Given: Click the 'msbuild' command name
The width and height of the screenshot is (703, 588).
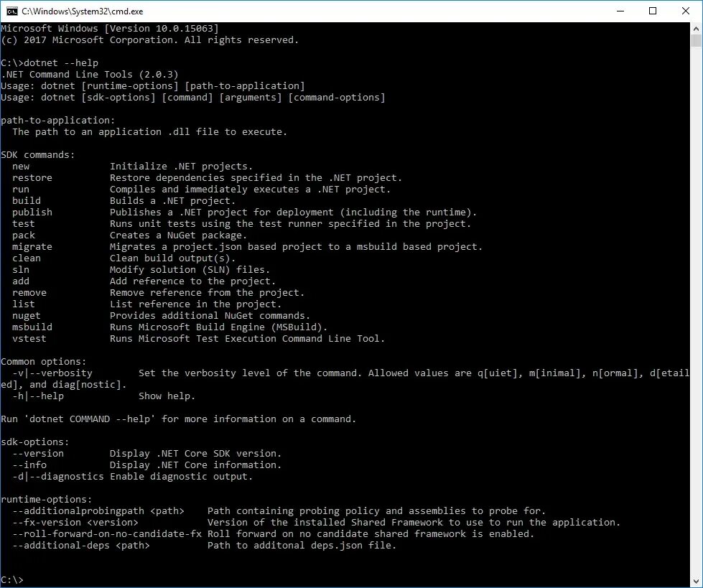Looking at the screenshot, I should [32, 327].
